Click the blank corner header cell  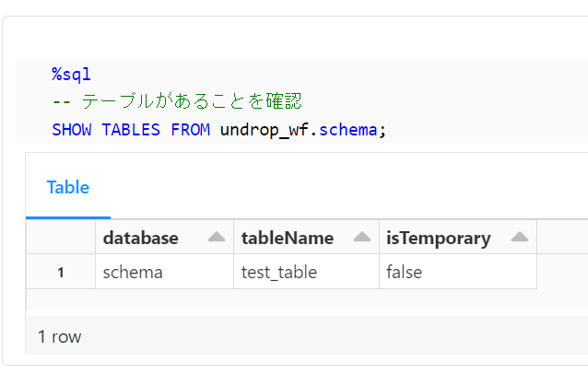61,238
